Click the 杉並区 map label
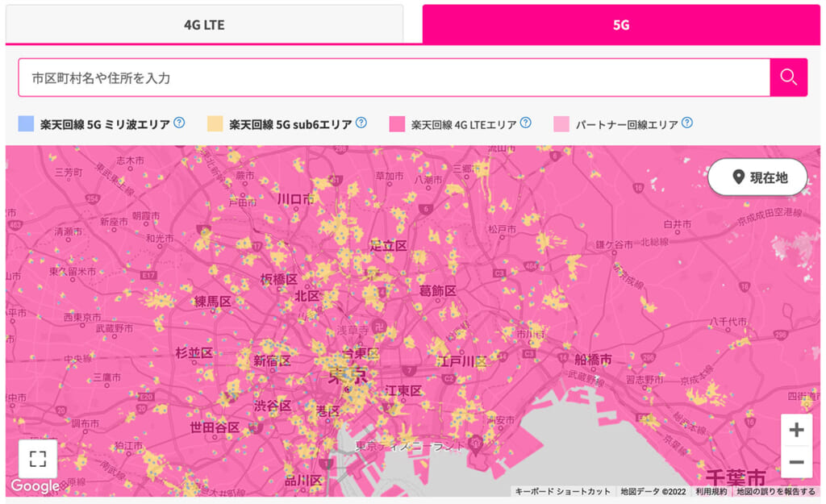 pos(194,353)
